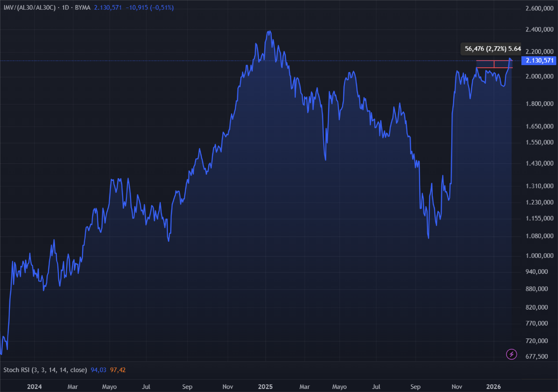
Task: Click the 2.130,571 value in header legend
Action: [x=108, y=8]
